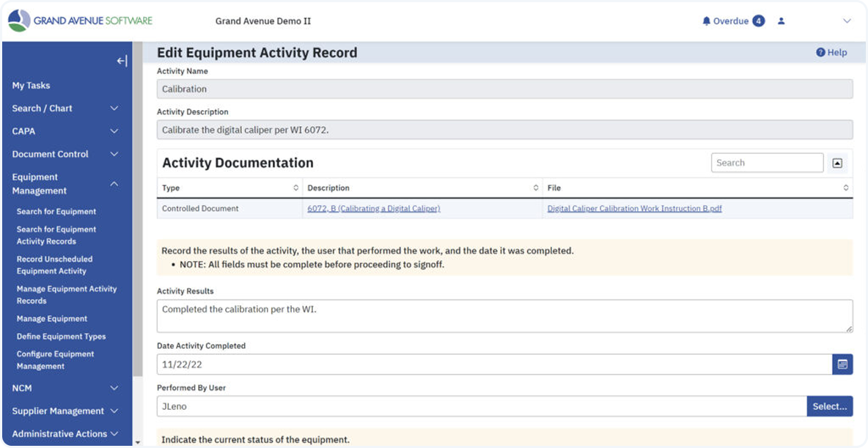Open Digital Caliper Calibration Work Instruction B.pdf
Image resolution: width=868 pixels, height=448 pixels.
click(x=634, y=209)
